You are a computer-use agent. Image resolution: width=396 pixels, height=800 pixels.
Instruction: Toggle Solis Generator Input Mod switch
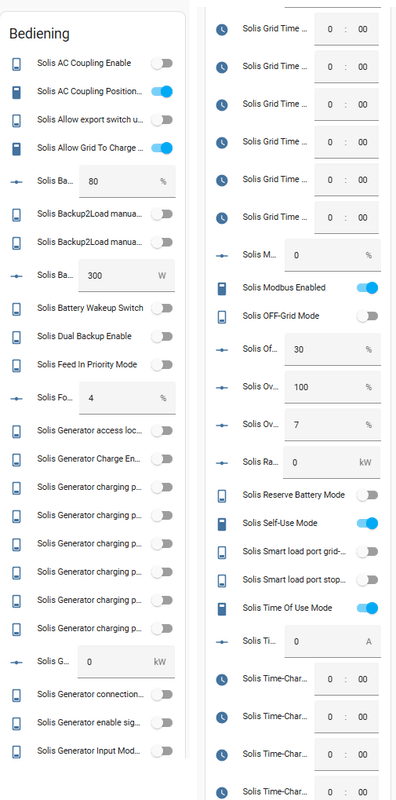tap(162, 751)
